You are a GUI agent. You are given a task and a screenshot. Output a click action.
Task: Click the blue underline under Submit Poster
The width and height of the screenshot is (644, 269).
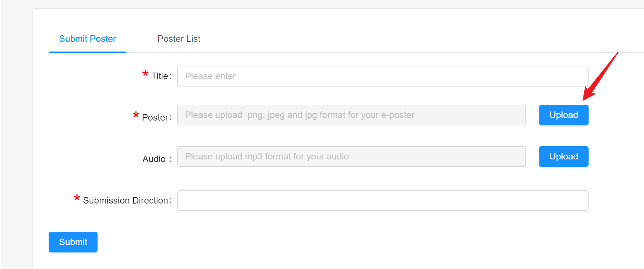point(87,52)
